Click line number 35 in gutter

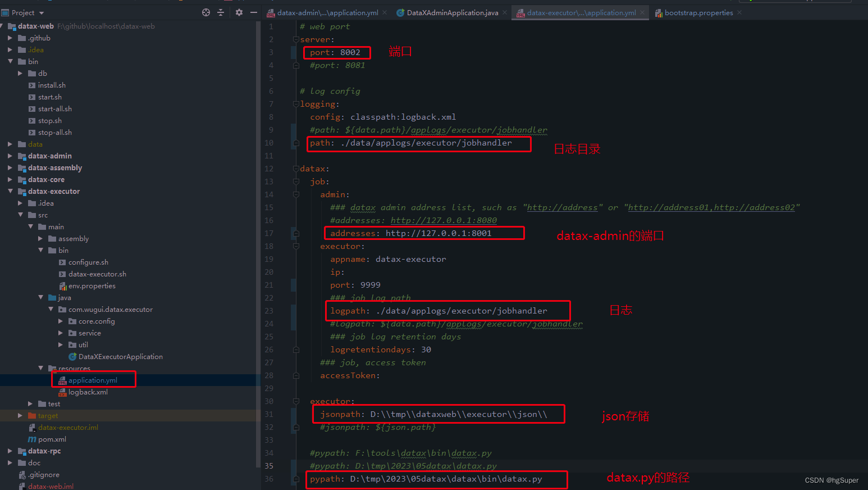coord(269,466)
